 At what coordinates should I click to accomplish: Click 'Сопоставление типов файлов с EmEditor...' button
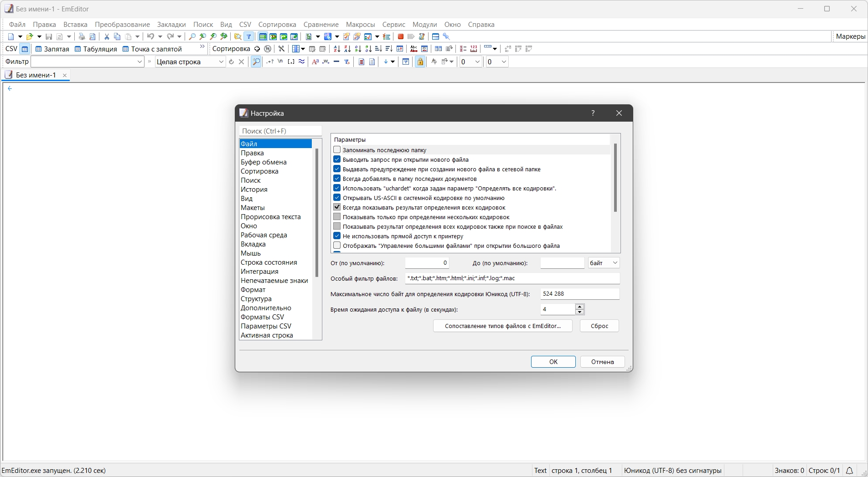pos(503,326)
